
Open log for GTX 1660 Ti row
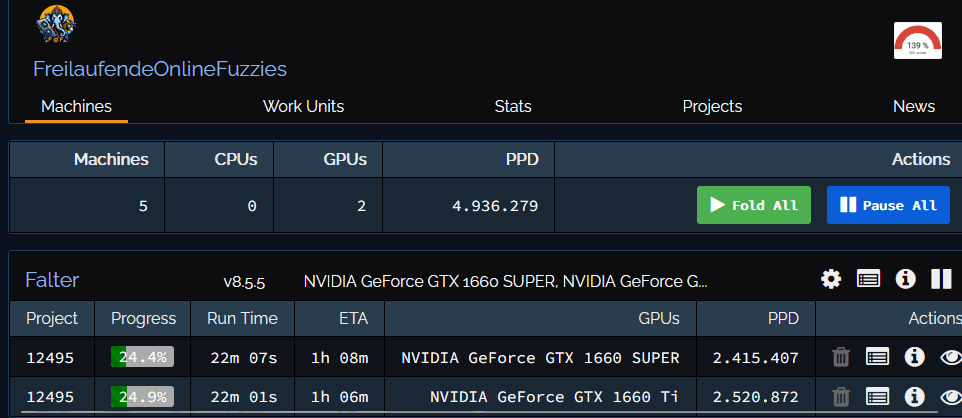[x=877, y=397]
